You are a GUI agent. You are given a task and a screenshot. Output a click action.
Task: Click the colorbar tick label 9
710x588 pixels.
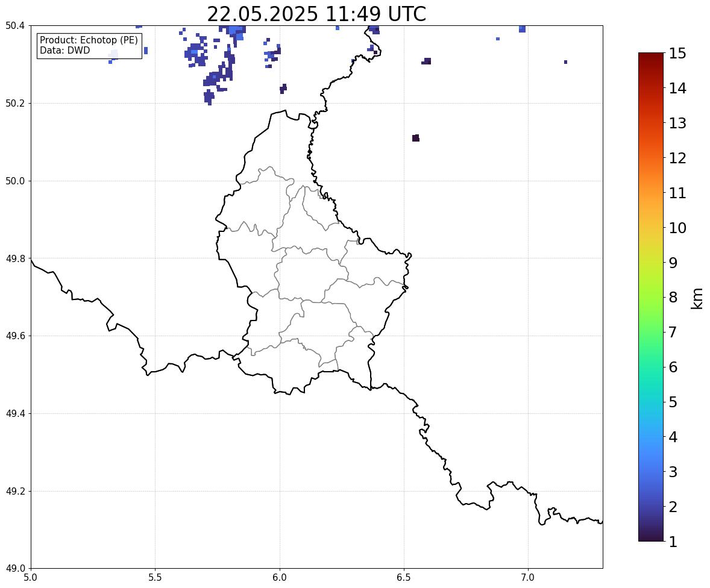tap(673, 263)
